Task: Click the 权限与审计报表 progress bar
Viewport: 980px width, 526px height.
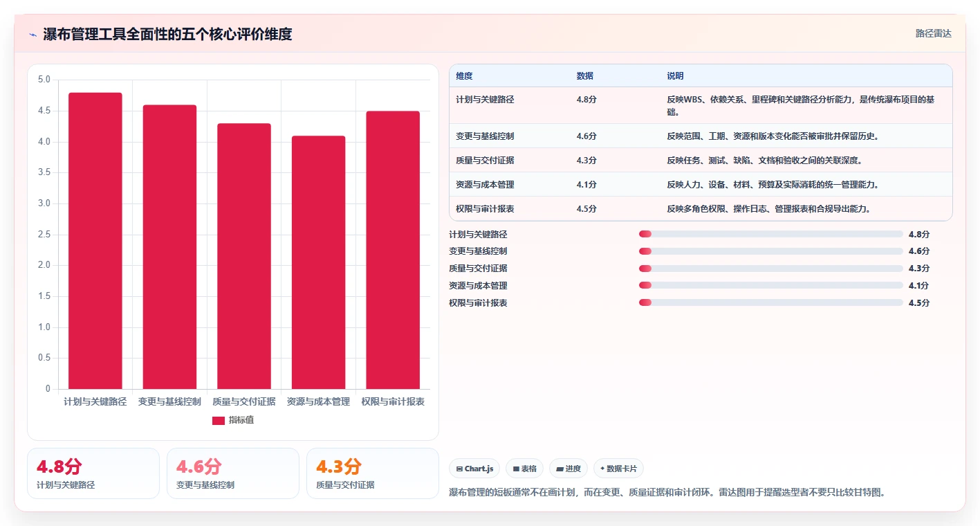Action: [771, 302]
